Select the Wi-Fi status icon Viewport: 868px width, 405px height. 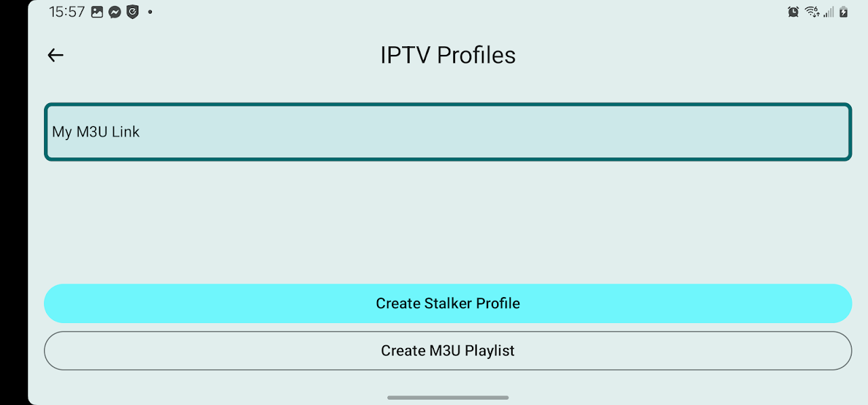(812, 12)
